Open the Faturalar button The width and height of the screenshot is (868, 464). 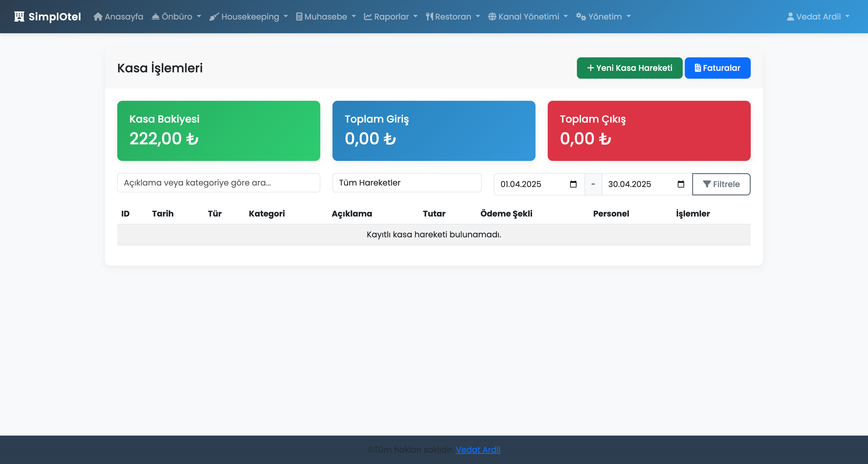pos(717,68)
